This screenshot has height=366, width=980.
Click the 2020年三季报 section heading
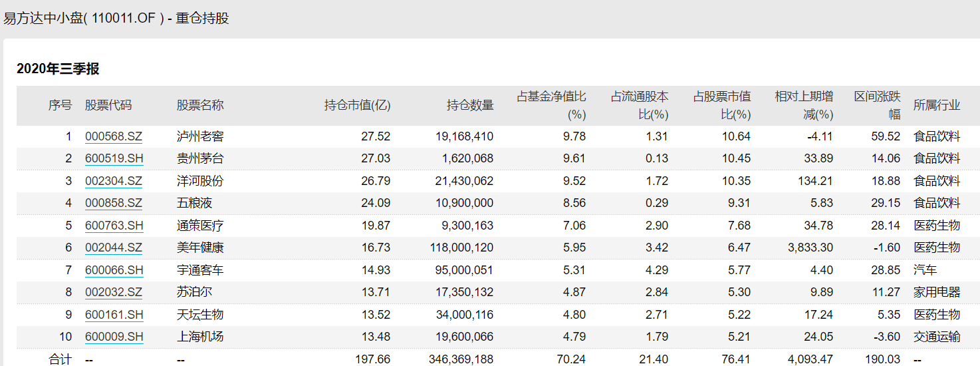[x=58, y=69]
